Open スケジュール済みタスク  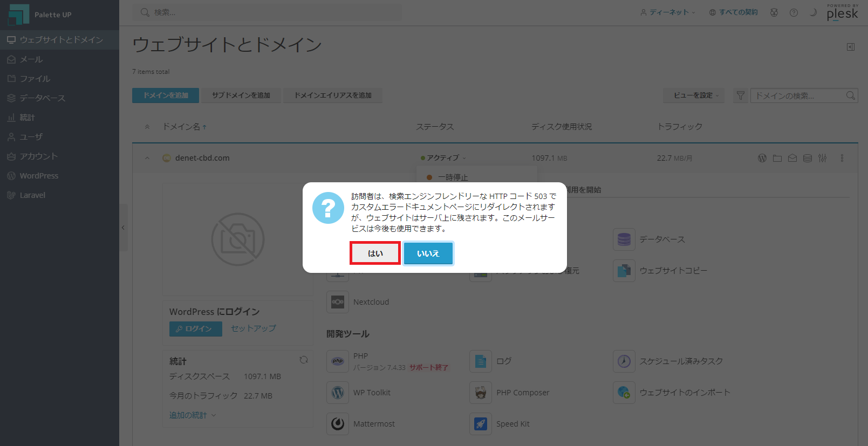[668, 361]
